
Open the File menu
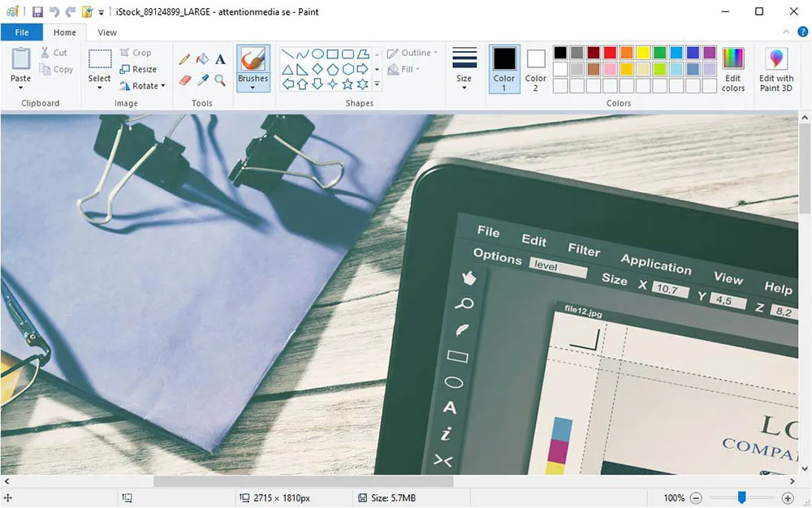click(x=21, y=32)
